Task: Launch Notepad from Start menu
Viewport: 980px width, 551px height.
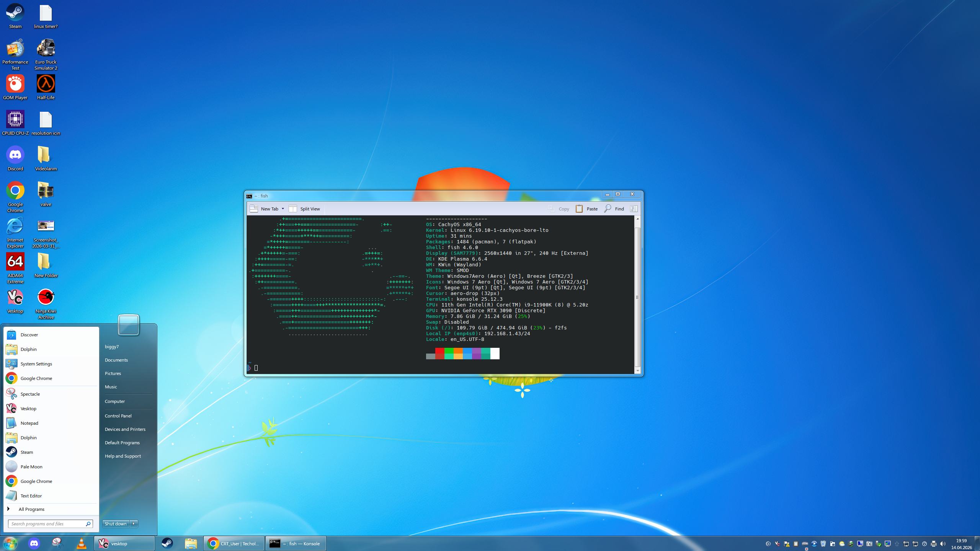Action: point(51,423)
